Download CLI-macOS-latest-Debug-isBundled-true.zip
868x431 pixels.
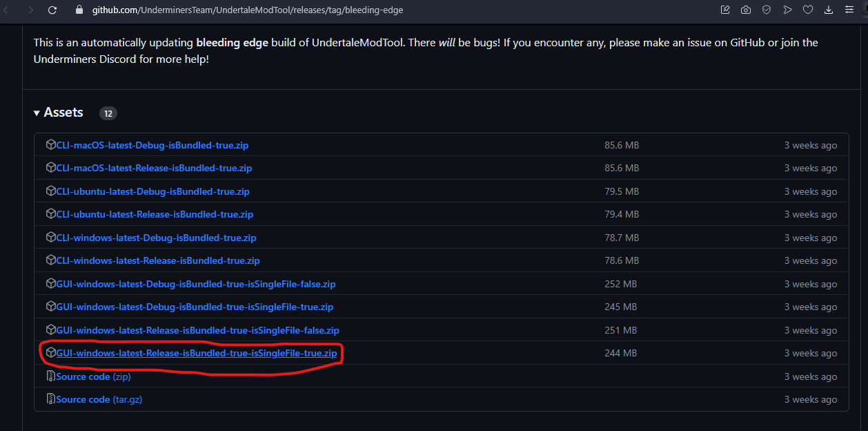point(152,145)
